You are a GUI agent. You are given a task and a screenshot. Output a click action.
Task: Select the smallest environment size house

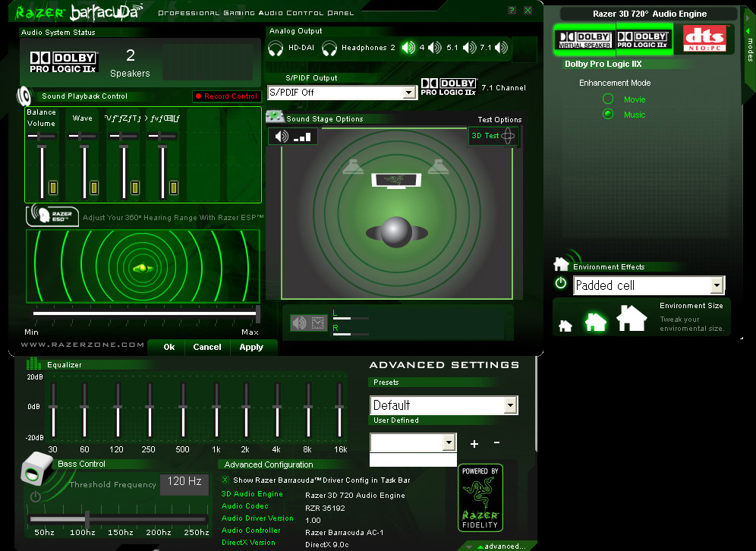coord(565,326)
